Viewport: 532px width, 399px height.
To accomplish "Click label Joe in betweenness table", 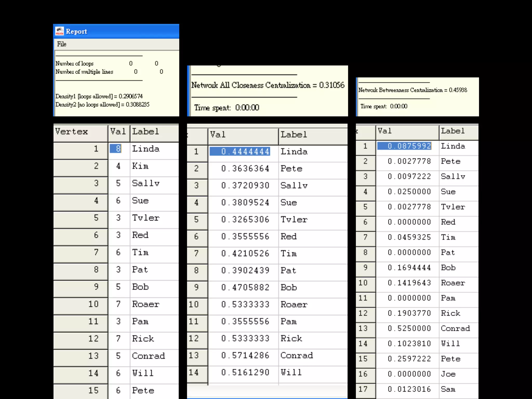I will 448,374.
